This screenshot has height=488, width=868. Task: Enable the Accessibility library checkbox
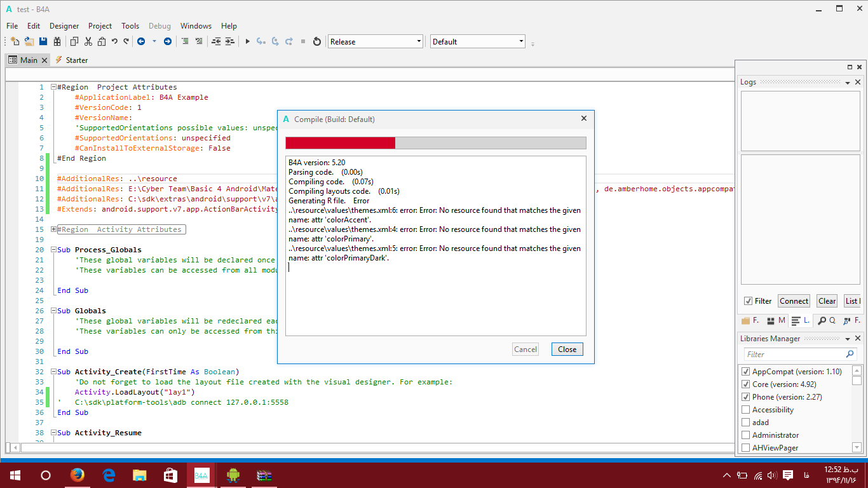click(746, 410)
